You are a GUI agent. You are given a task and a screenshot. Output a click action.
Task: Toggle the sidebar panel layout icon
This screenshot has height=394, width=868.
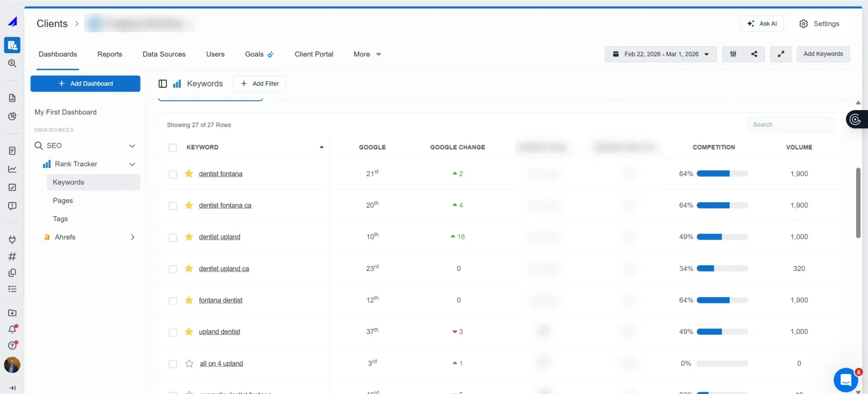coord(163,83)
